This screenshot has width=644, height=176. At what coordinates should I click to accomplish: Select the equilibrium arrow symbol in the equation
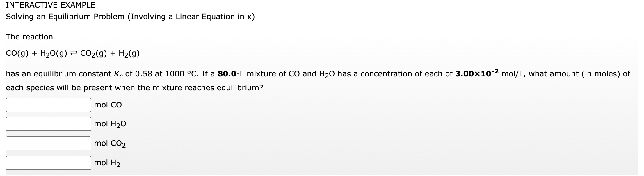[x=73, y=53]
